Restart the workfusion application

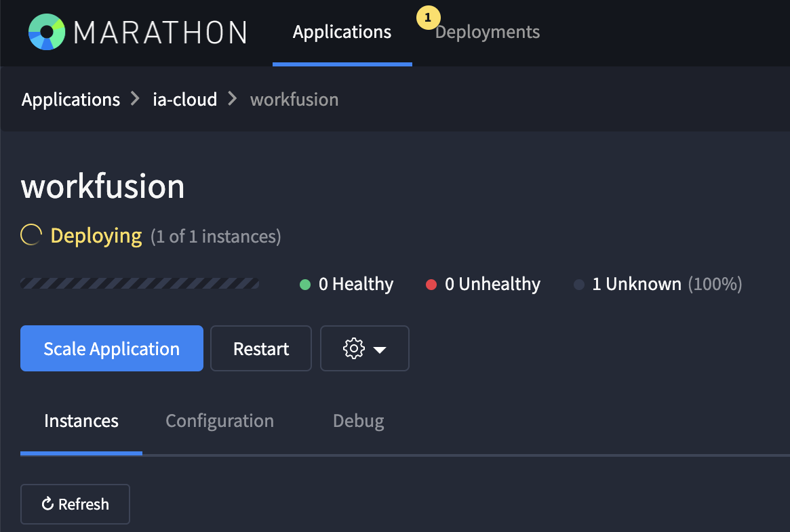pyautogui.click(x=261, y=348)
